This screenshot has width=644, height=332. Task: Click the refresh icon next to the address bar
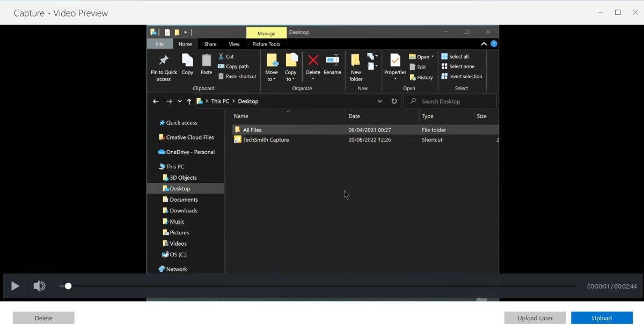pyautogui.click(x=394, y=101)
